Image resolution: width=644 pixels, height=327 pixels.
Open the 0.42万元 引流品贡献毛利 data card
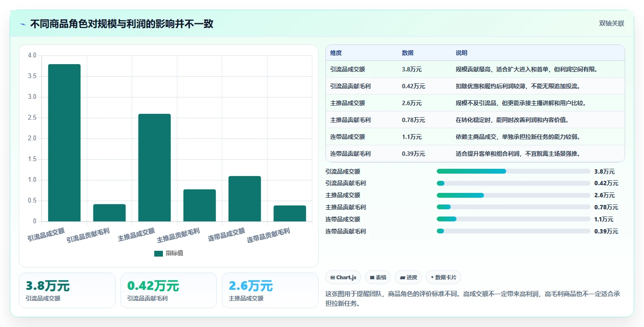coord(169,290)
